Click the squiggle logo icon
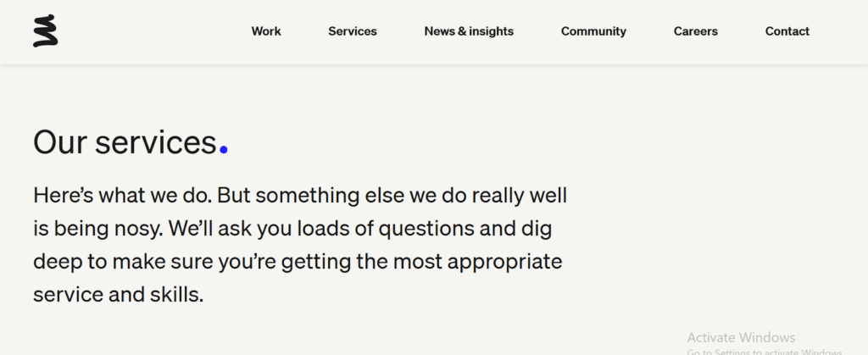The image size is (868, 355). coord(45,31)
